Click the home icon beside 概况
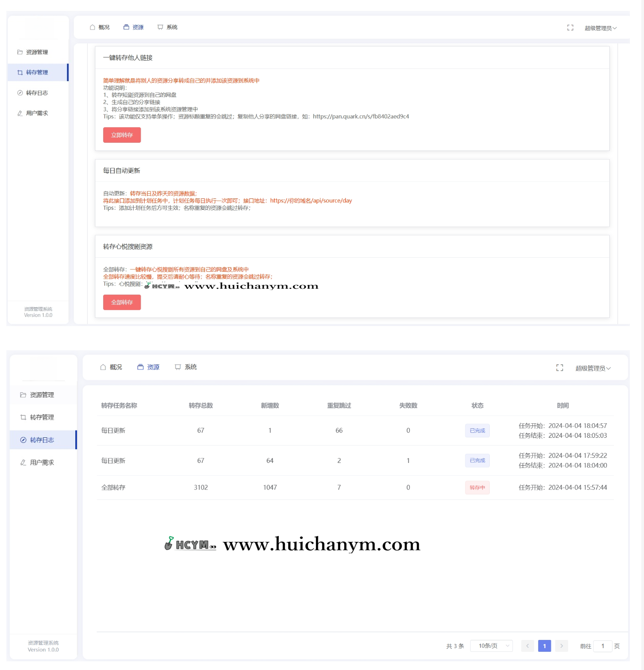644x670 pixels. tap(91, 27)
